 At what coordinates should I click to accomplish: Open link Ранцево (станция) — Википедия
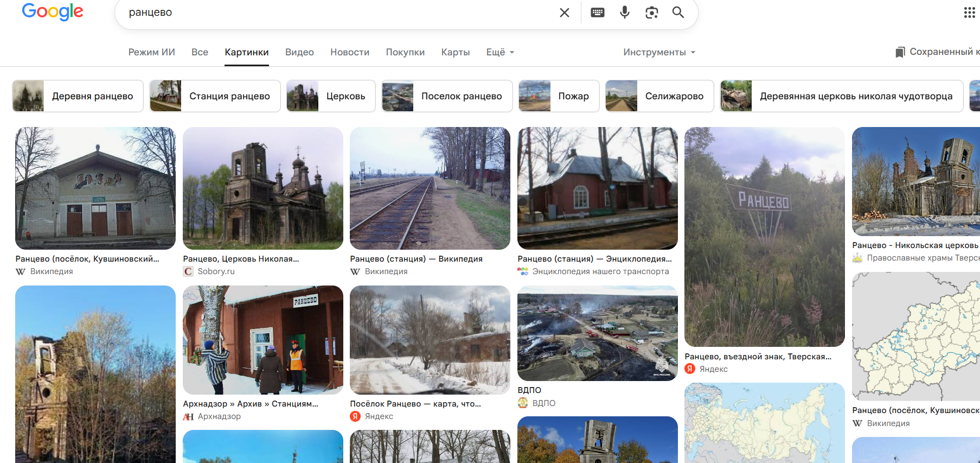coord(416,259)
